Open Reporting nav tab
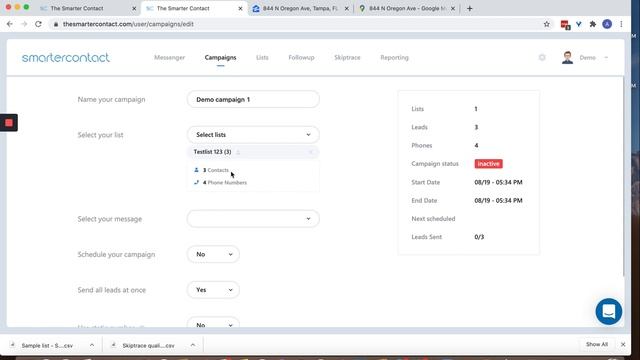The image size is (640, 360). [394, 58]
